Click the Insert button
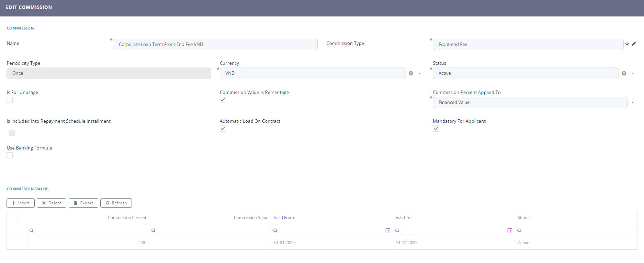Image resolution: width=644 pixels, height=263 pixels. [21, 203]
